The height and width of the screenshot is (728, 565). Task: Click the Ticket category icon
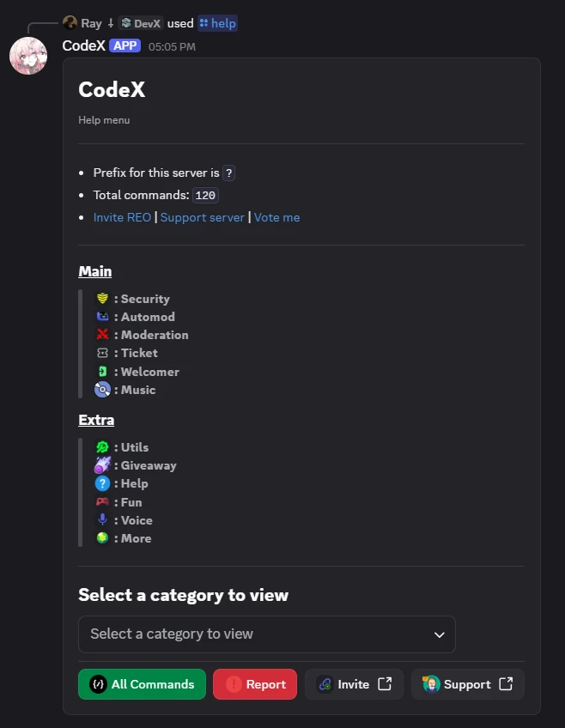coord(102,353)
